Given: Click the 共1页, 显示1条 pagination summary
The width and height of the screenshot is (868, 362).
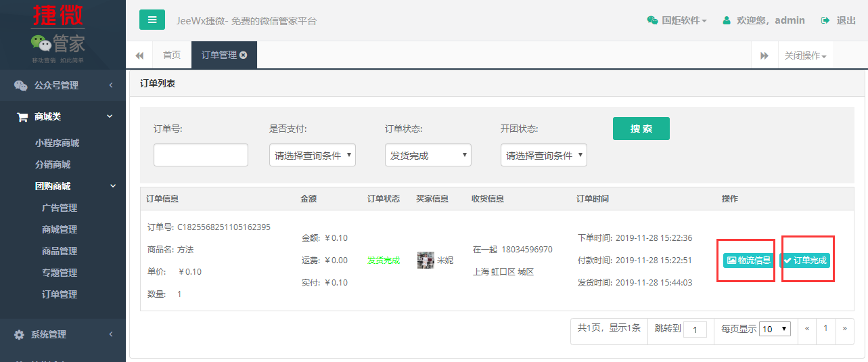Looking at the screenshot, I should pyautogui.click(x=609, y=327).
